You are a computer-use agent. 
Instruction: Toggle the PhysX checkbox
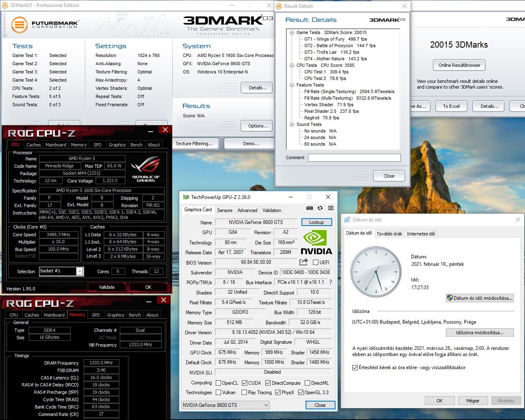click(x=278, y=392)
